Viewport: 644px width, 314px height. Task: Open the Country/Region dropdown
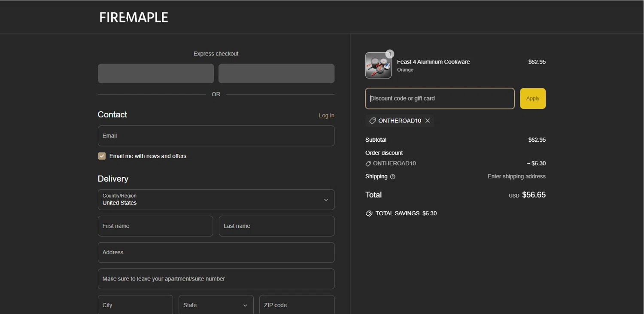coord(216,200)
